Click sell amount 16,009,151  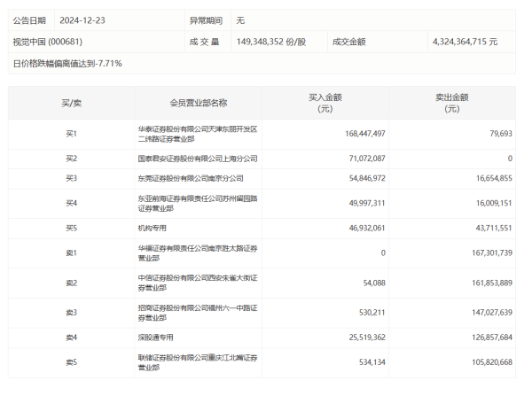[x=494, y=203]
